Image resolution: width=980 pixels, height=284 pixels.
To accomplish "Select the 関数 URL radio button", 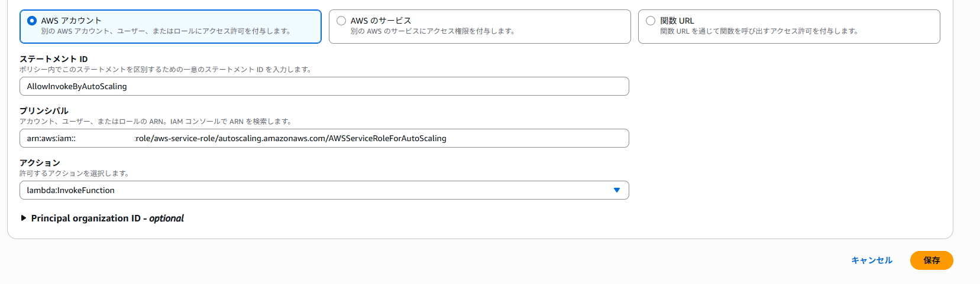I will (651, 21).
